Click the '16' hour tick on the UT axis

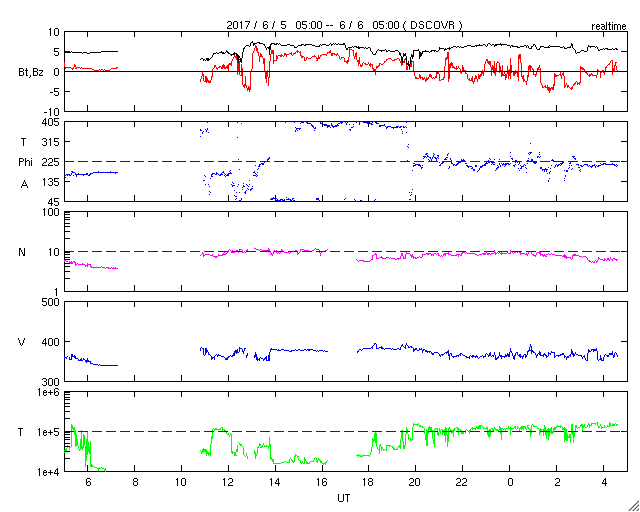click(x=322, y=483)
